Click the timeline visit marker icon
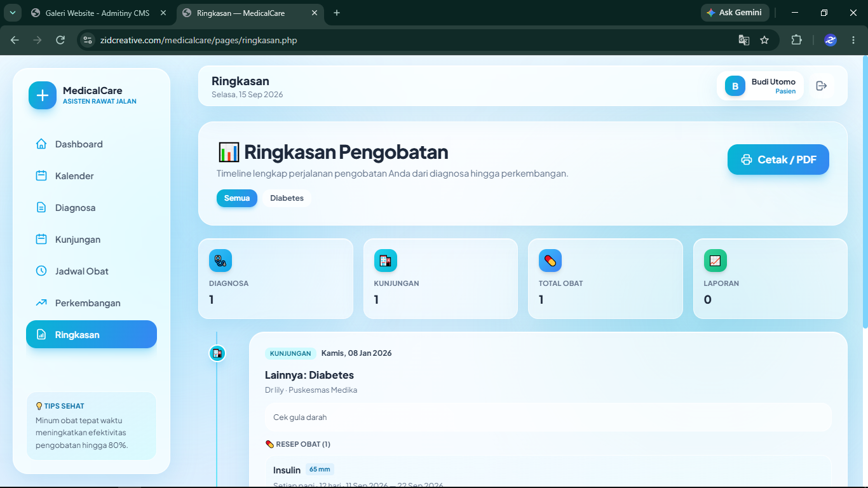This screenshot has height=488, width=868. [x=217, y=353]
